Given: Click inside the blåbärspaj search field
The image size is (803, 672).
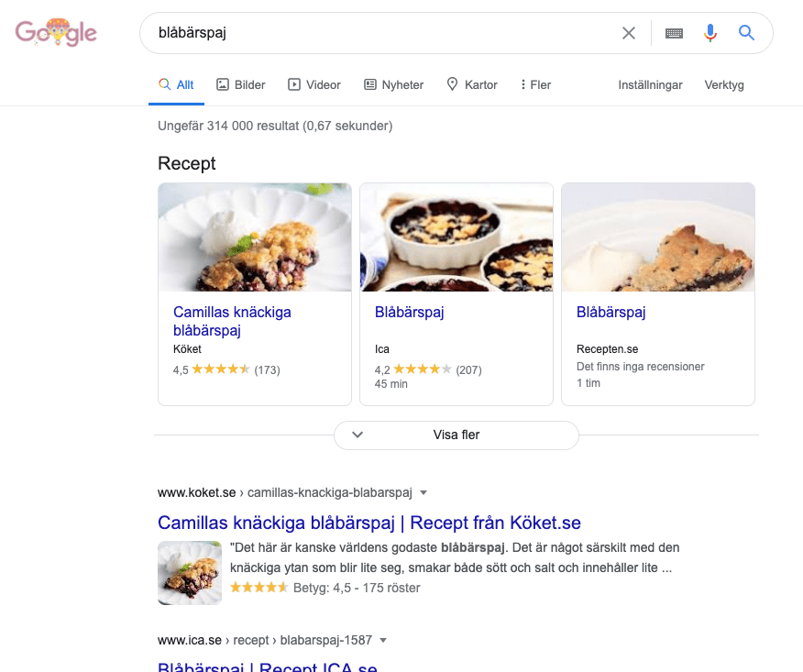Looking at the screenshot, I should pos(379,33).
